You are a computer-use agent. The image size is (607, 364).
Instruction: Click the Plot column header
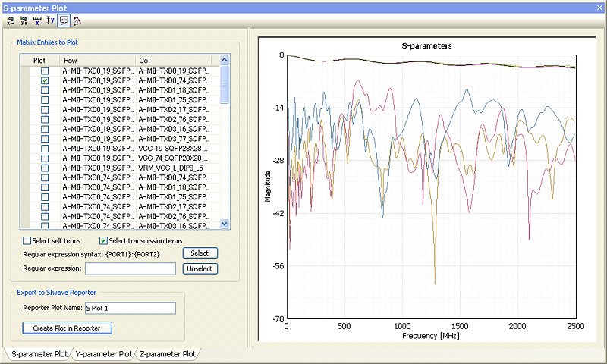(x=39, y=61)
